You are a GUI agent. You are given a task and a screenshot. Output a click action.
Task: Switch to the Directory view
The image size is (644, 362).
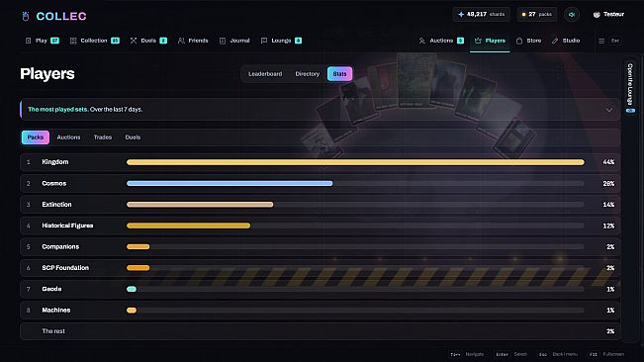coord(308,74)
